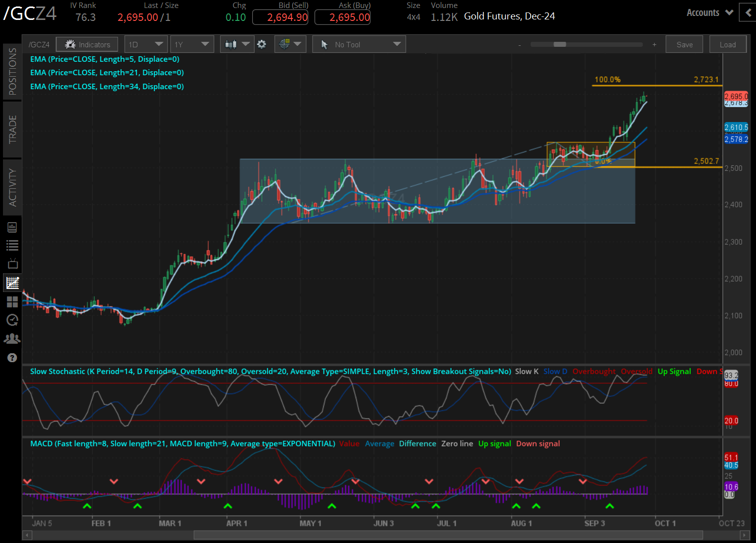Open the Accounts dropdown menu
Image resolution: width=756 pixels, height=543 pixels.
(x=708, y=12)
